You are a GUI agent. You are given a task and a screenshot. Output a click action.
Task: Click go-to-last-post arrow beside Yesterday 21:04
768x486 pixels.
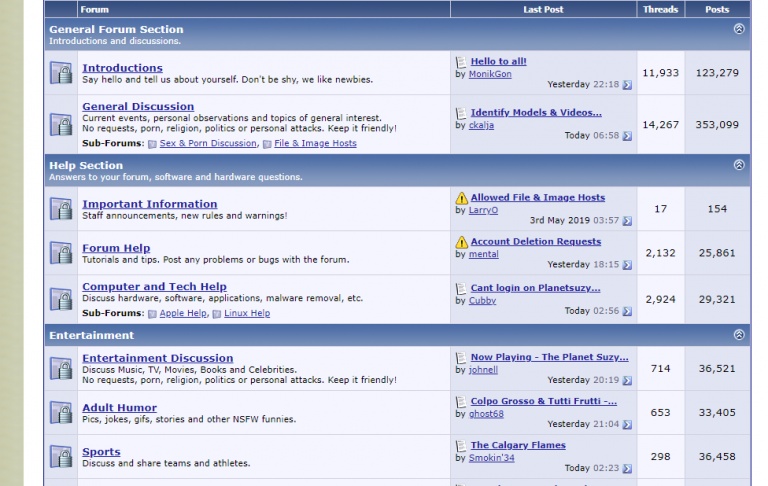pyautogui.click(x=627, y=424)
